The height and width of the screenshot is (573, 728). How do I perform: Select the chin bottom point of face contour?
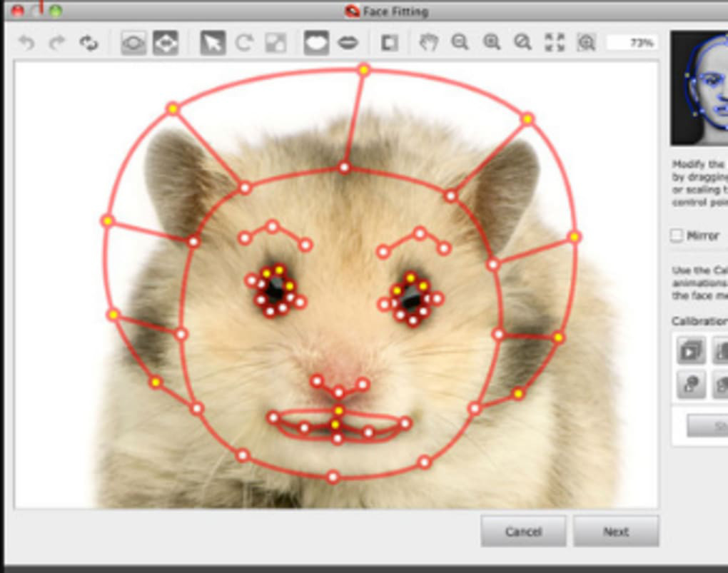click(x=333, y=477)
